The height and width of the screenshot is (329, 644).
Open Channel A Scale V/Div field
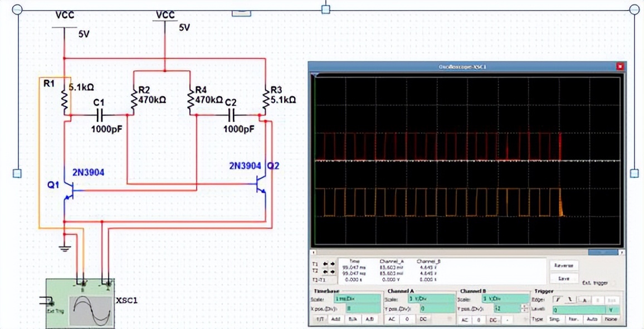pyautogui.click(x=431, y=298)
